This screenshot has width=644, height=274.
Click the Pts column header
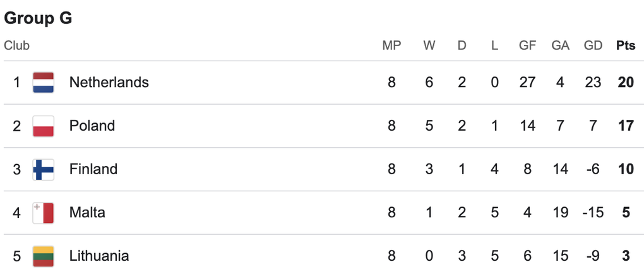tap(625, 45)
